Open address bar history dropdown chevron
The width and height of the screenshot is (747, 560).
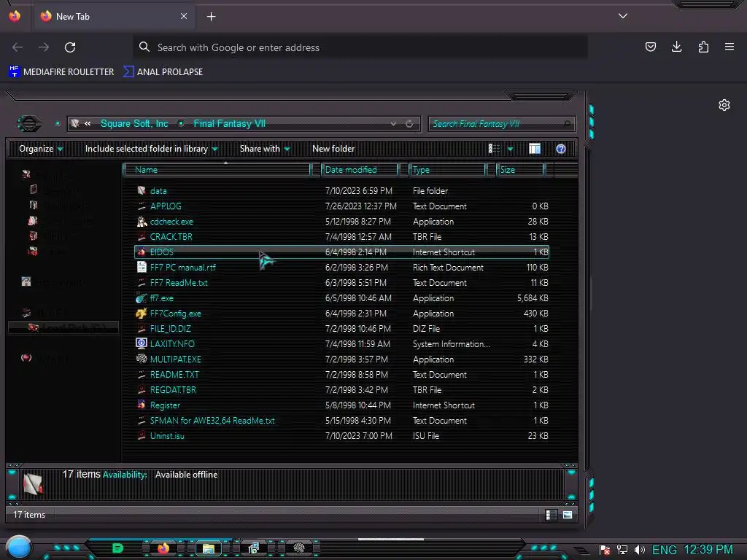pyautogui.click(x=393, y=124)
